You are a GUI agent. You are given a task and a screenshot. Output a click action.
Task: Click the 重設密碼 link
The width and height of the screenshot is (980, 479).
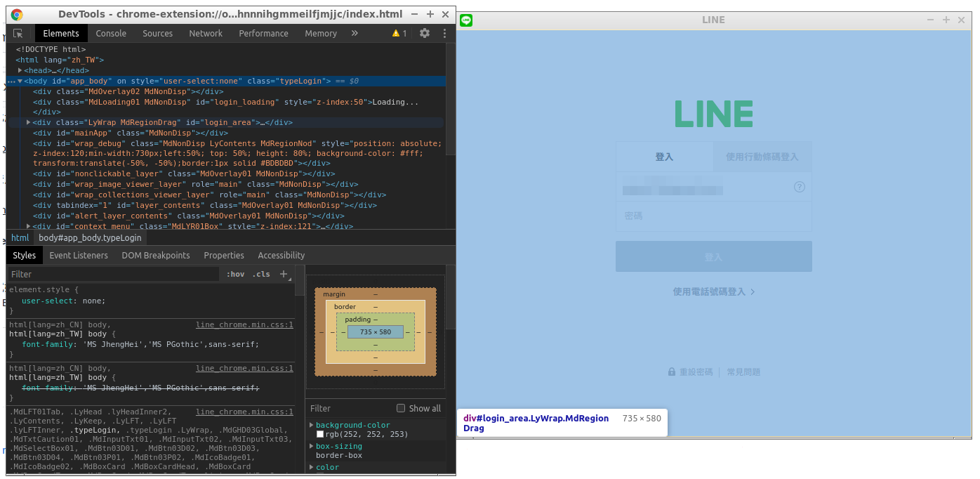pos(696,372)
